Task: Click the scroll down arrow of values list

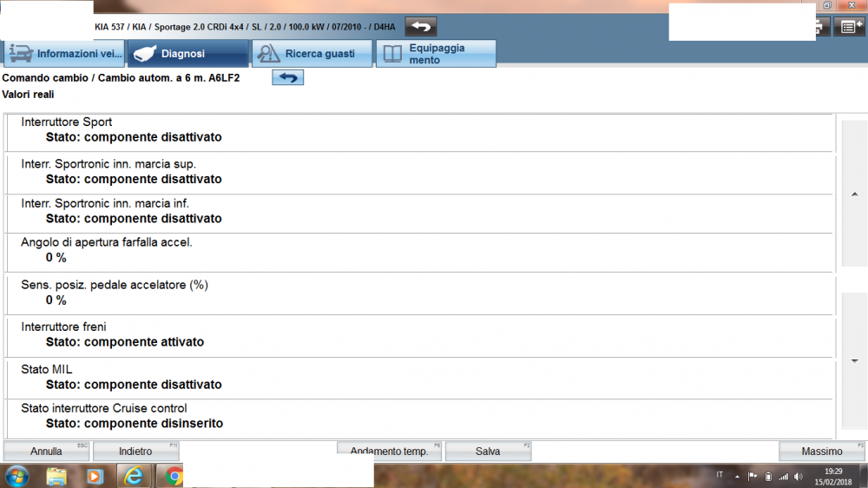Action: (855, 361)
